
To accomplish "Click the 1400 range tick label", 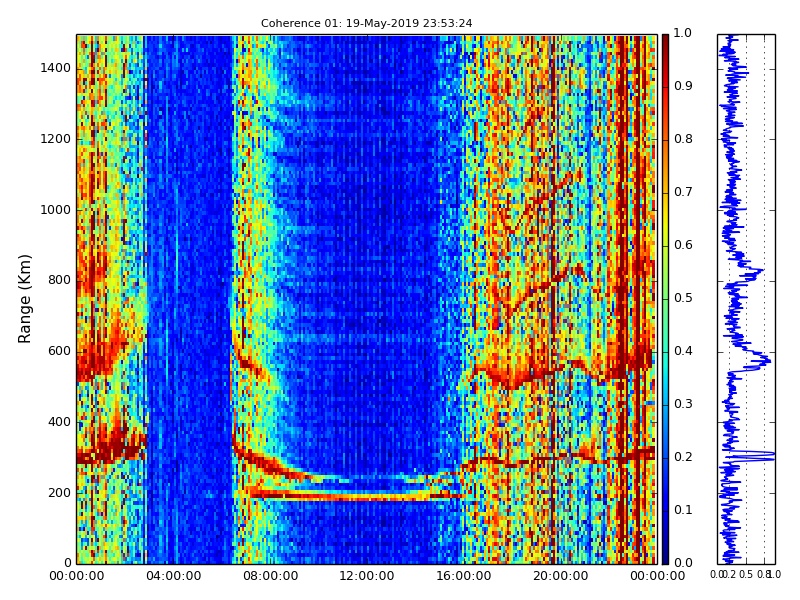I will pyautogui.click(x=56, y=68).
